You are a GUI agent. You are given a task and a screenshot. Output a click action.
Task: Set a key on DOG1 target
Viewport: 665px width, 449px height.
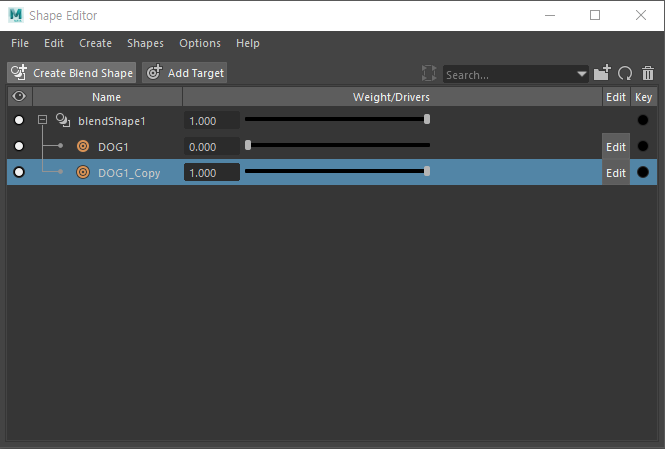pyautogui.click(x=643, y=146)
